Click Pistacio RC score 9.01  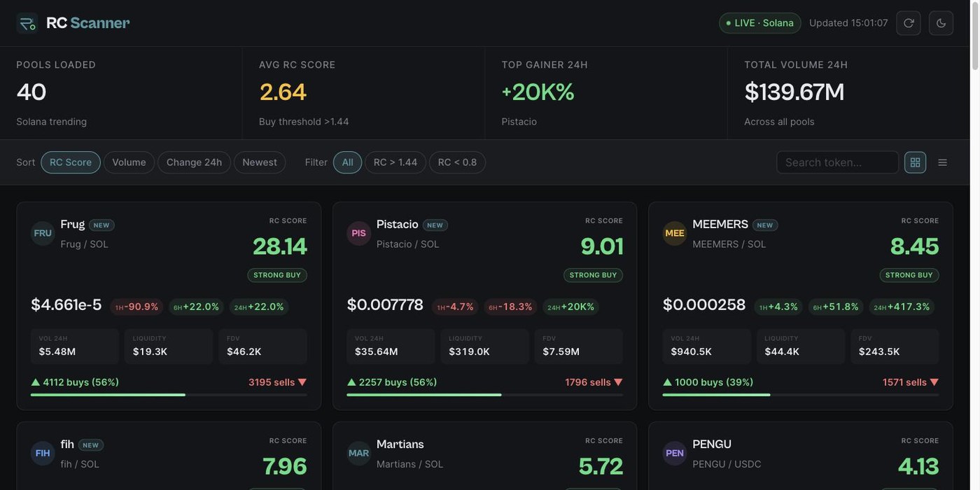pyautogui.click(x=602, y=246)
